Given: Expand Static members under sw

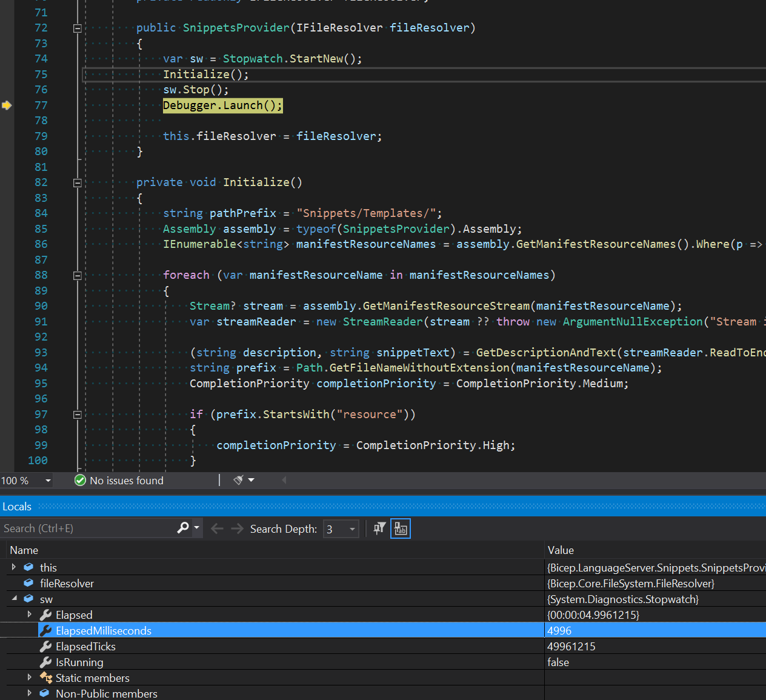Looking at the screenshot, I should 29,678.
